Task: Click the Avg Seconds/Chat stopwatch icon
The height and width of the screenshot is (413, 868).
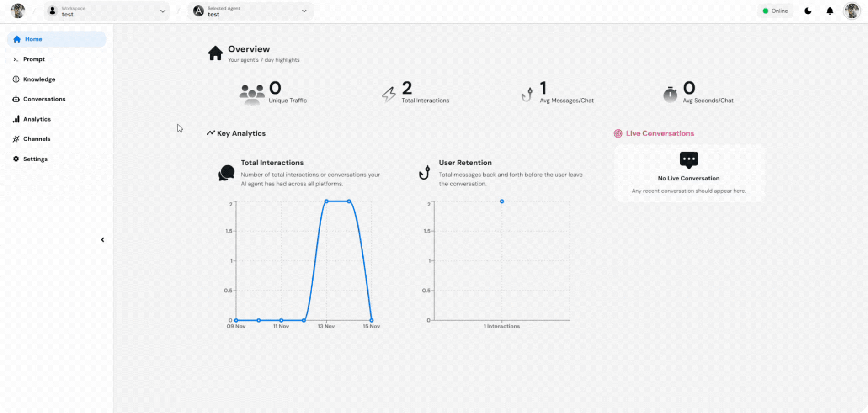Action: pos(670,94)
